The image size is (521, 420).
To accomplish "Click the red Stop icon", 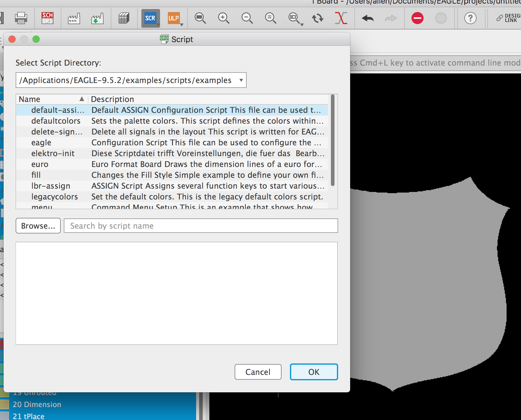I will 418,18.
